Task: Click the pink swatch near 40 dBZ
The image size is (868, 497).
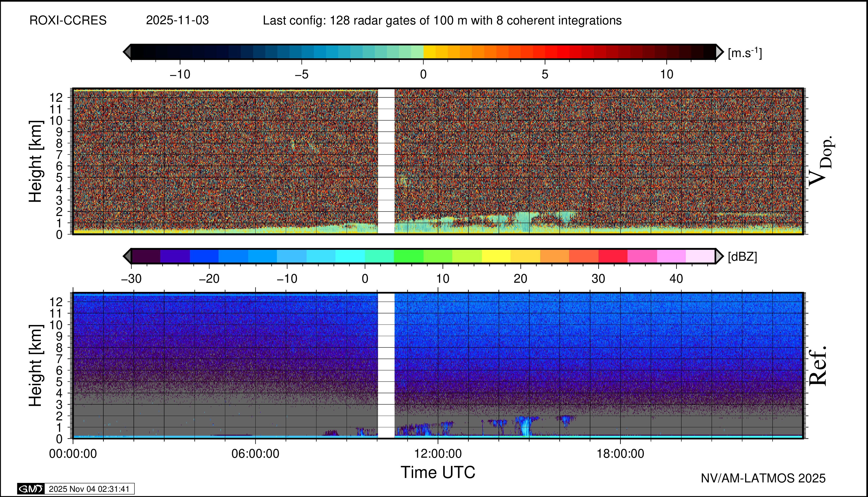Action: coord(671,256)
